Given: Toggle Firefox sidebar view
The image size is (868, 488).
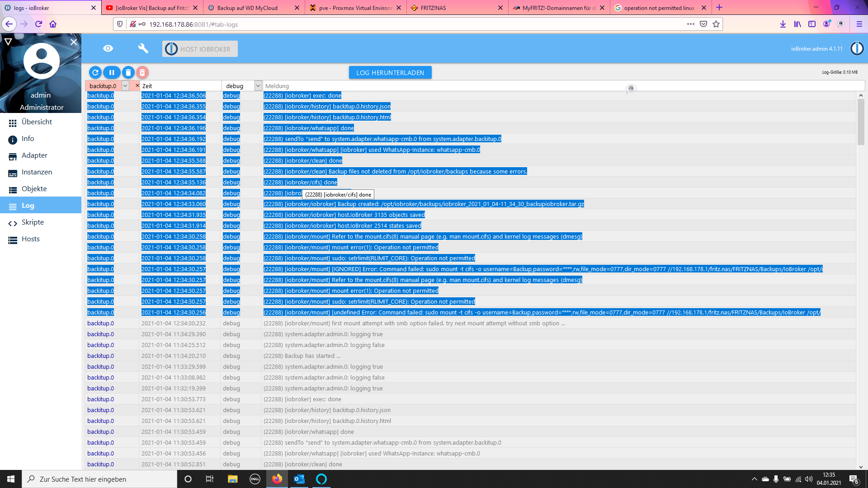Looking at the screenshot, I should pos(812,24).
